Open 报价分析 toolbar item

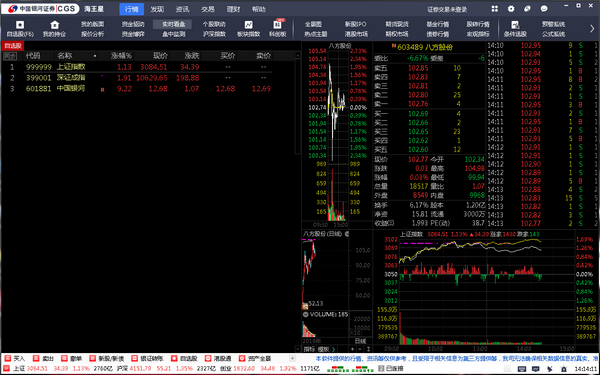click(x=92, y=34)
